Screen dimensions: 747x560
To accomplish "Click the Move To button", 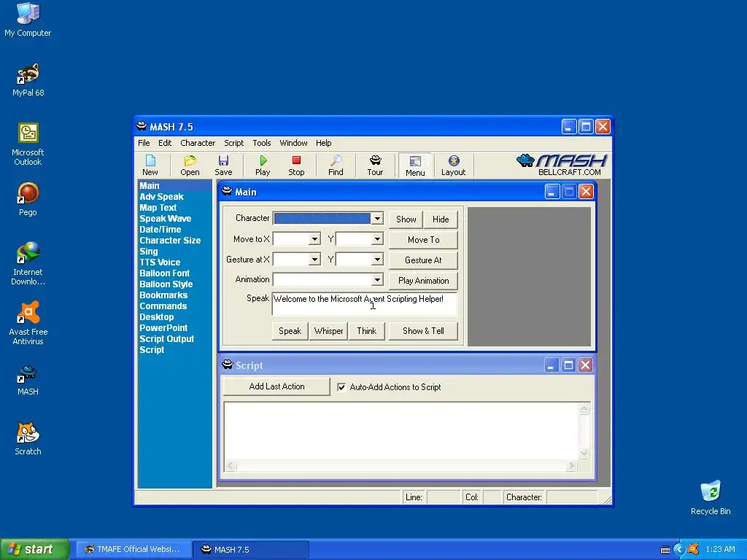I will tap(424, 239).
